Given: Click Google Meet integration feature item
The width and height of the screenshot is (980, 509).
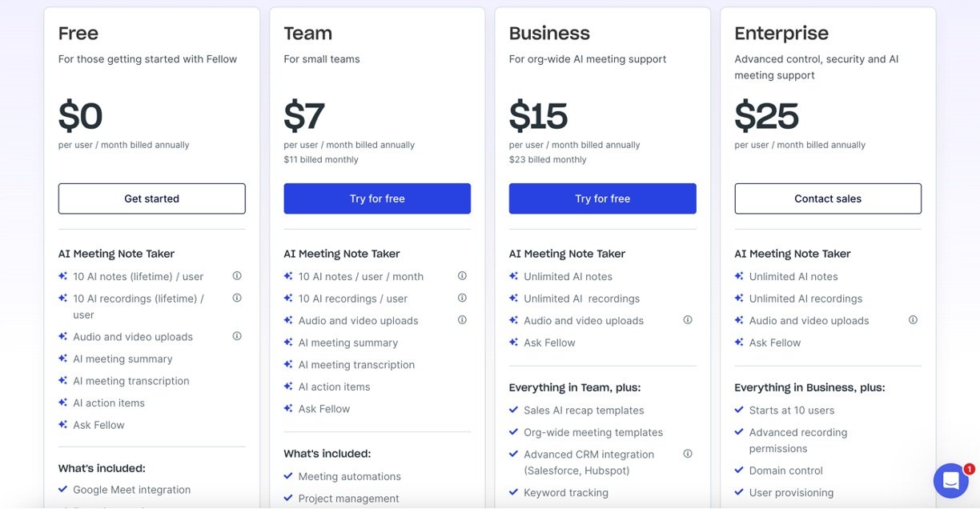Looking at the screenshot, I should (131, 490).
